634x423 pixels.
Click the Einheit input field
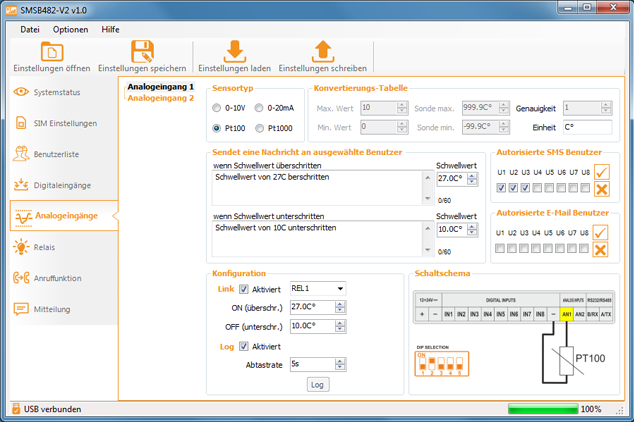point(586,127)
